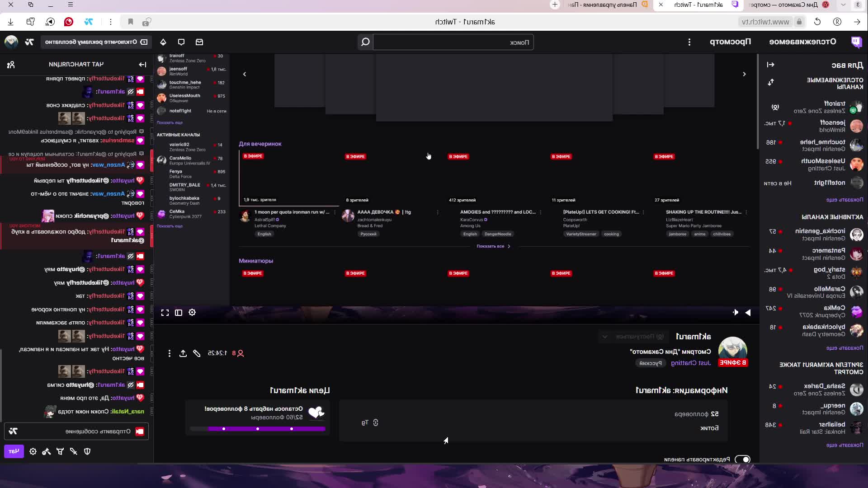Open the emote picker in message box
This screenshot has width=868, height=488.
(13, 432)
